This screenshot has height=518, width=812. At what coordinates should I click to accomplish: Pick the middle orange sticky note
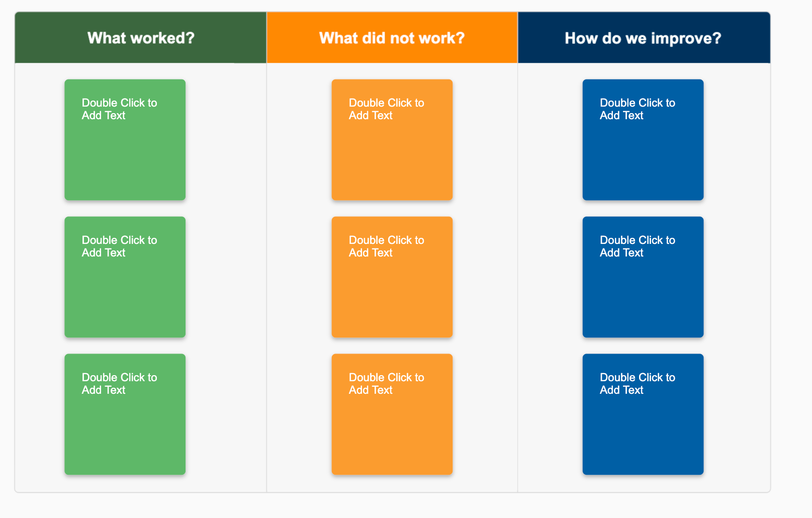[392, 277]
